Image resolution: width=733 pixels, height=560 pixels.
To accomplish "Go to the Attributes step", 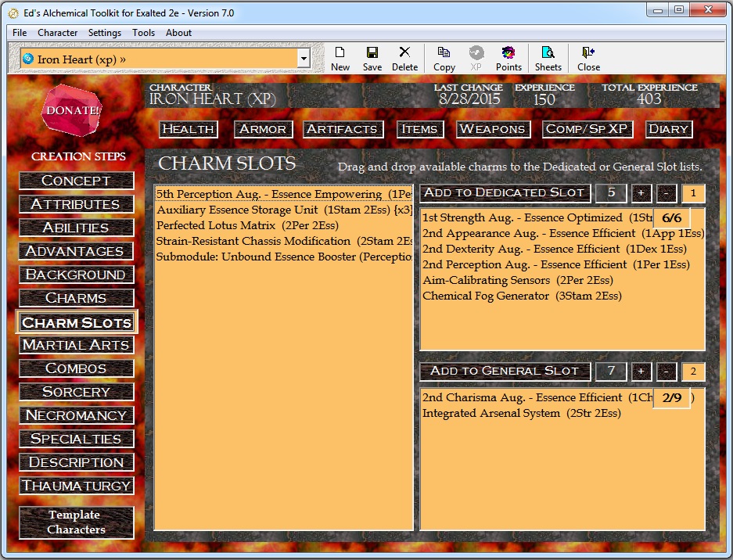I will [76, 204].
